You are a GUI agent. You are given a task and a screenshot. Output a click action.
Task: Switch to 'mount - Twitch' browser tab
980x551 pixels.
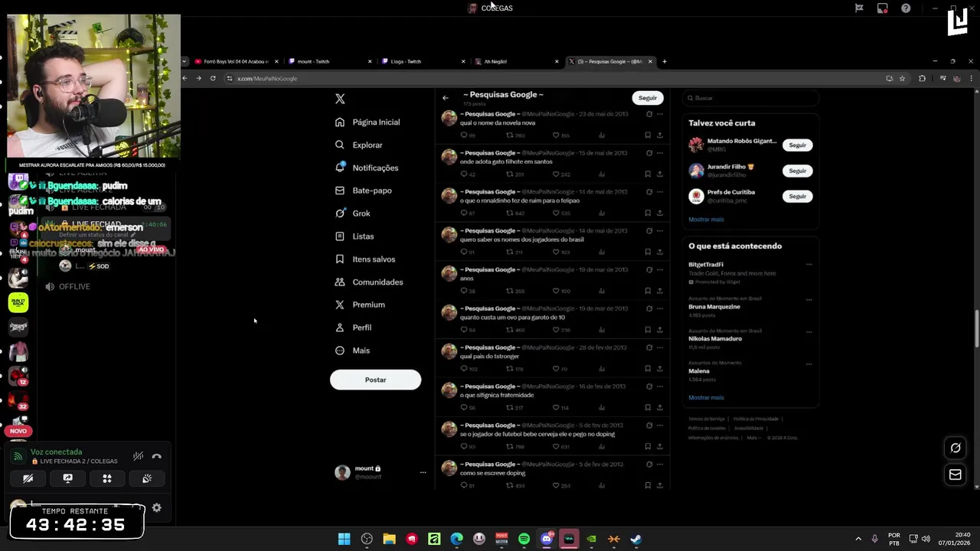pyautogui.click(x=329, y=61)
